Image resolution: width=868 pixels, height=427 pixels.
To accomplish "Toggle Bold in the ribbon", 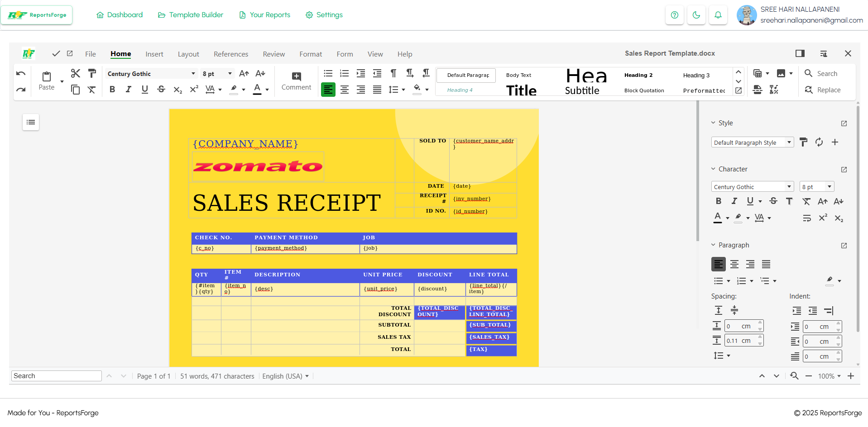I will [x=112, y=90].
